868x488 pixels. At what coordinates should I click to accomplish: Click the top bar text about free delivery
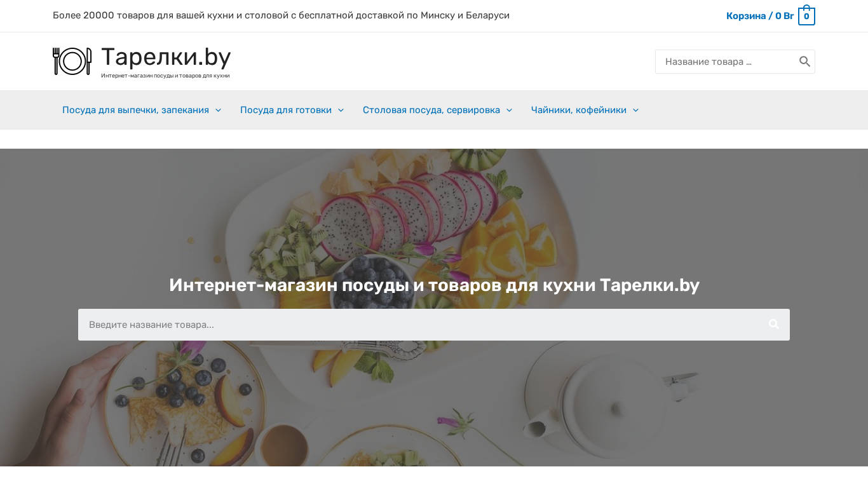281,15
